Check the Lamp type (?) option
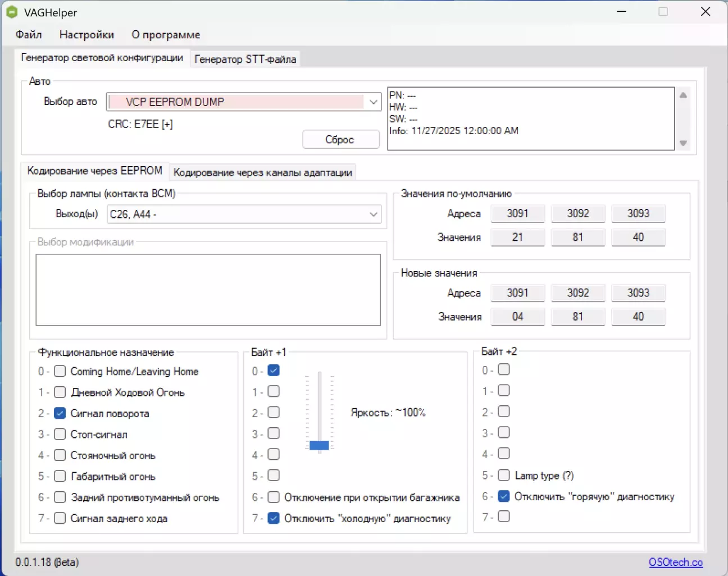The width and height of the screenshot is (728, 576). click(504, 476)
